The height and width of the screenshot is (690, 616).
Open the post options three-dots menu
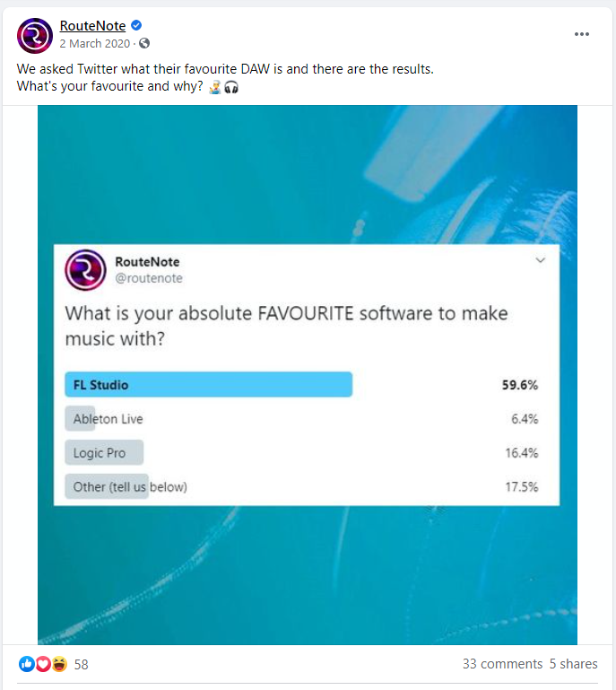(x=581, y=34)
